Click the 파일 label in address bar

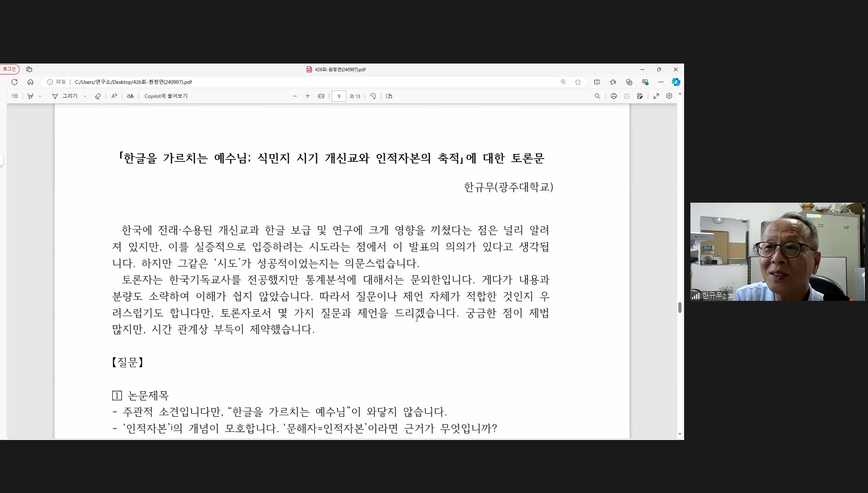[61, 82]
